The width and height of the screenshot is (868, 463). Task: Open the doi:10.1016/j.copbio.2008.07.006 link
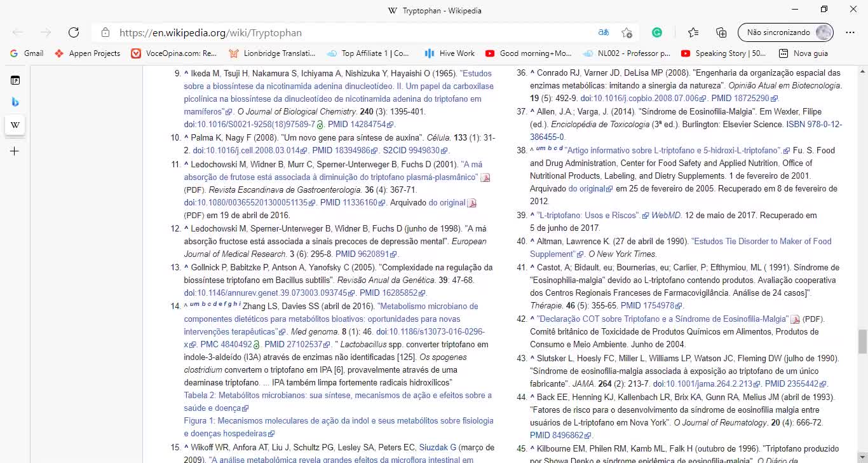click(642, 99)
